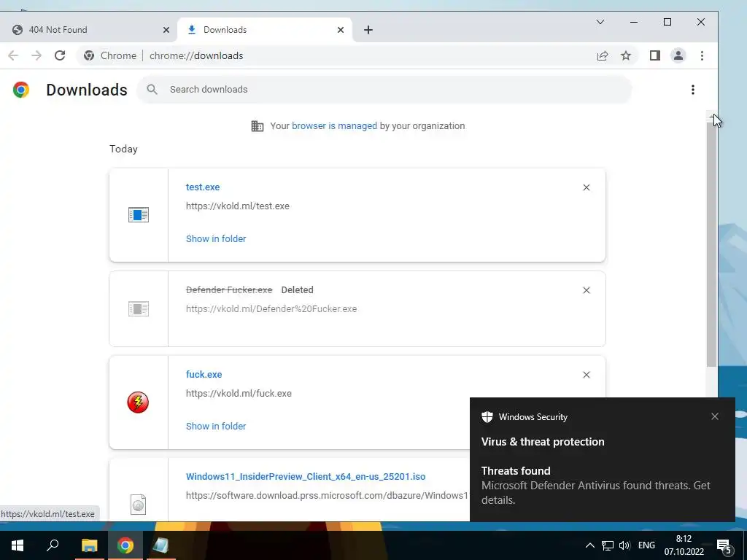Dismiss the Windows Security notification
The height and width of the screenshot is (560, 747).
coord(715,416)
